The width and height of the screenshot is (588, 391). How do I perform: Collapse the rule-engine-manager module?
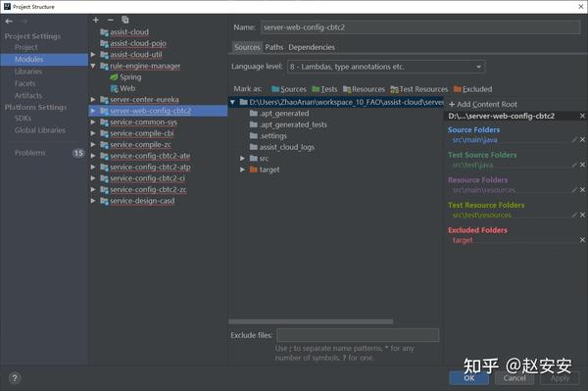point(93,66)
